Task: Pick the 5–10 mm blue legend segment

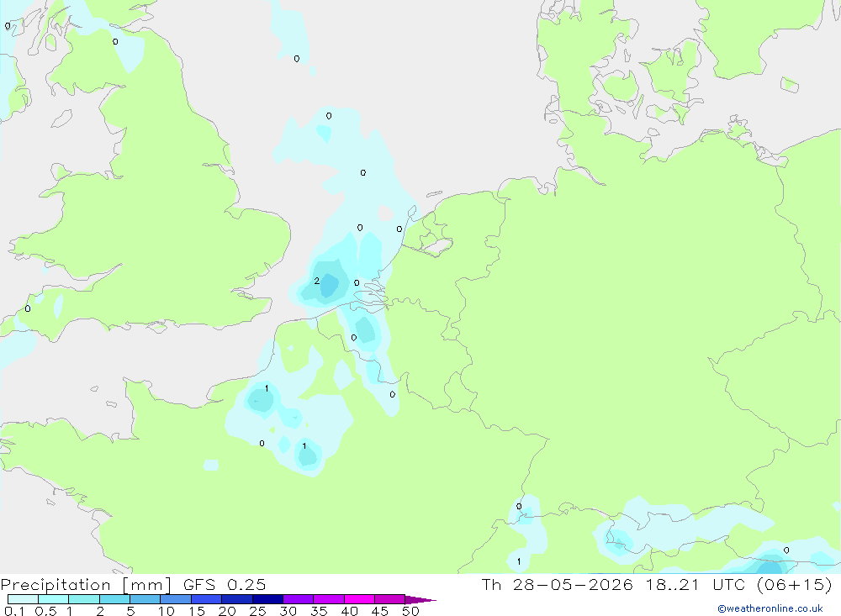Action: point(145,599)
